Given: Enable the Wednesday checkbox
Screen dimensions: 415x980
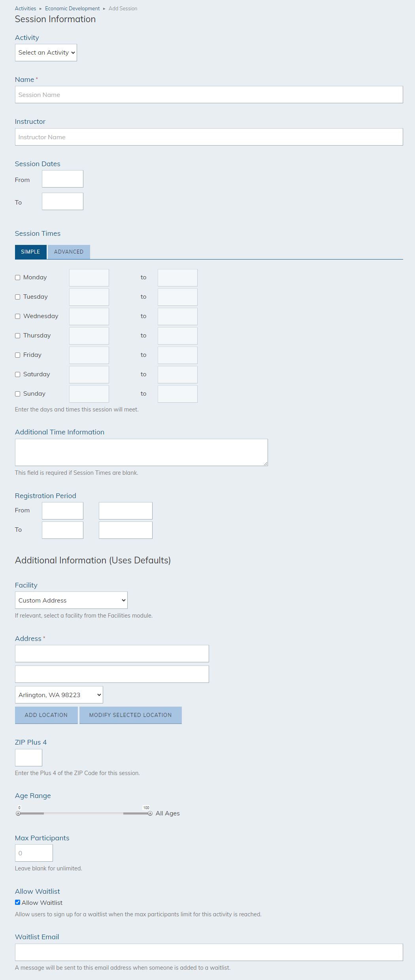Looking at the screenshot, I should click(x=17, y=316).
